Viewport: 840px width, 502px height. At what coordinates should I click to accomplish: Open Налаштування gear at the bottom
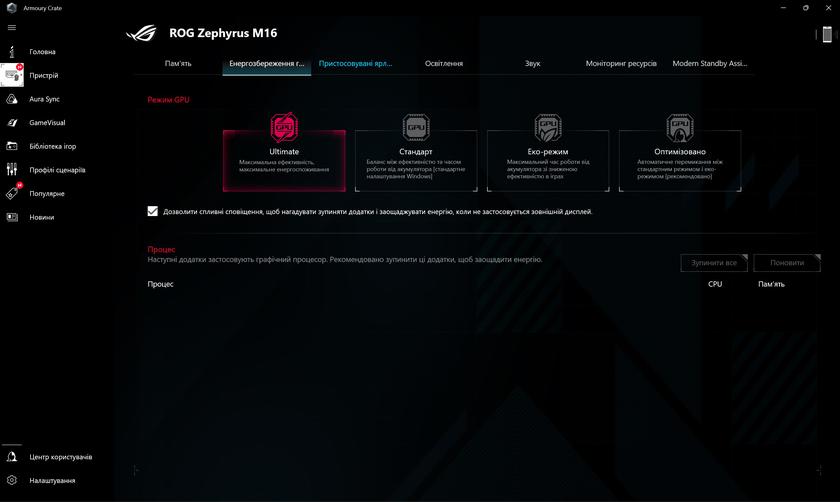[13, 480]
